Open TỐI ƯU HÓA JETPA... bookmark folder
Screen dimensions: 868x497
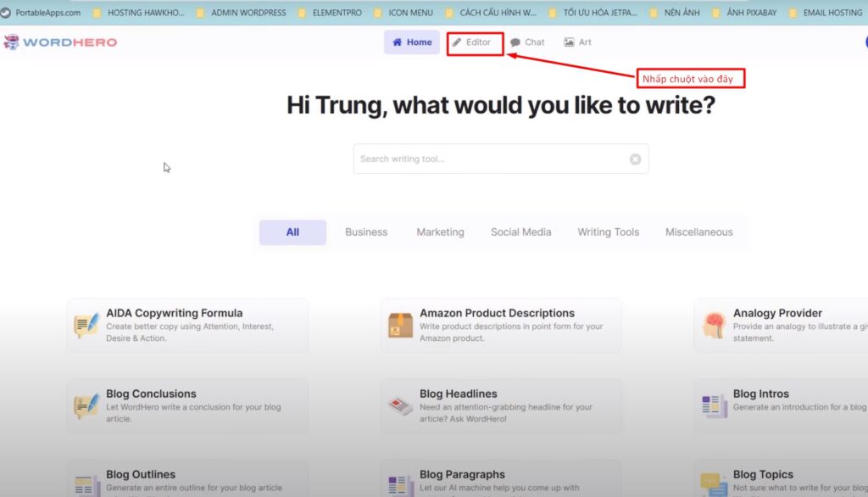point(593,12)
